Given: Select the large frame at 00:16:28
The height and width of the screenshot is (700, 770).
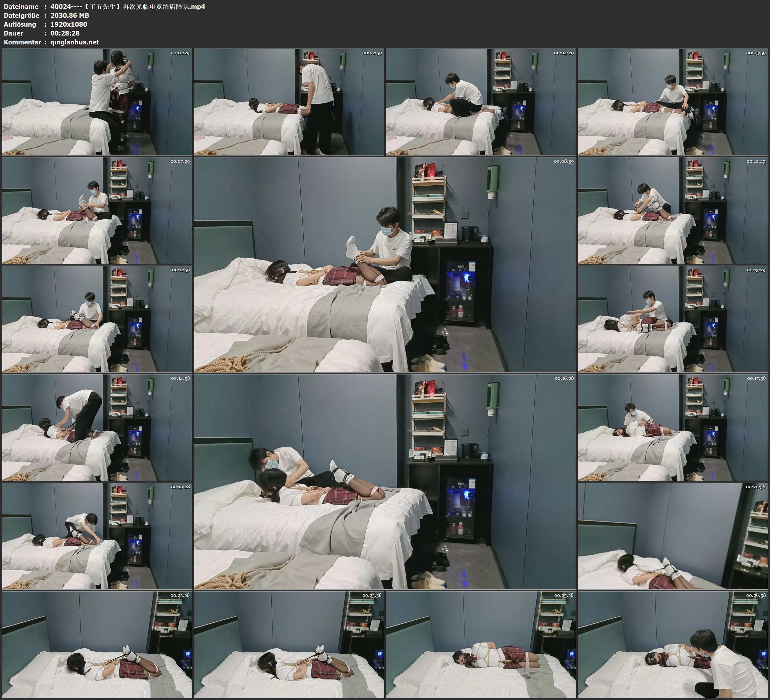Looking at the screenshot, I should [x=385, y=481].
